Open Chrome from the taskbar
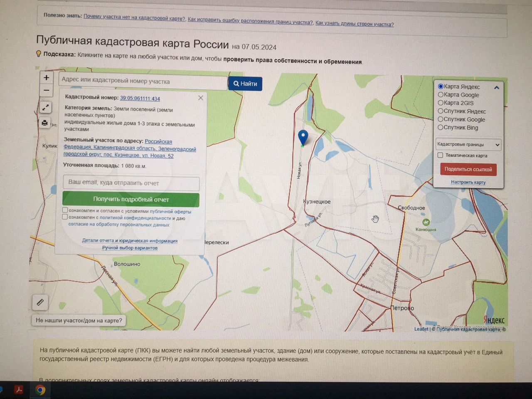The height and width of the screenshot is (399, 532). 40,390
